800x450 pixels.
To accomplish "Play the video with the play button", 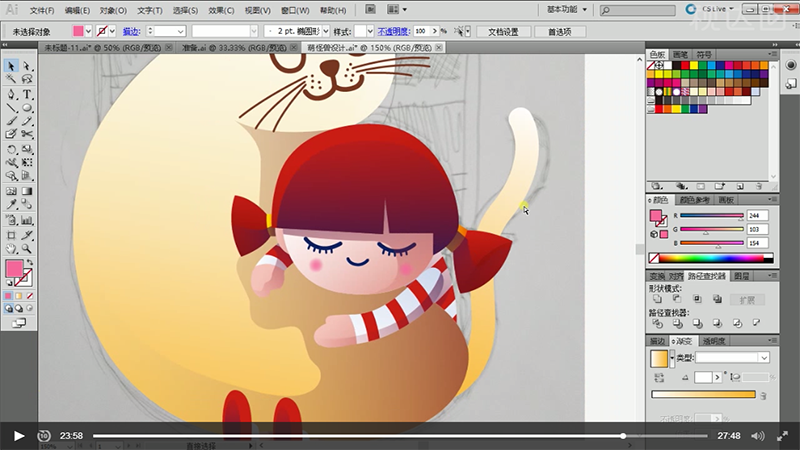I will pos(19,436).
